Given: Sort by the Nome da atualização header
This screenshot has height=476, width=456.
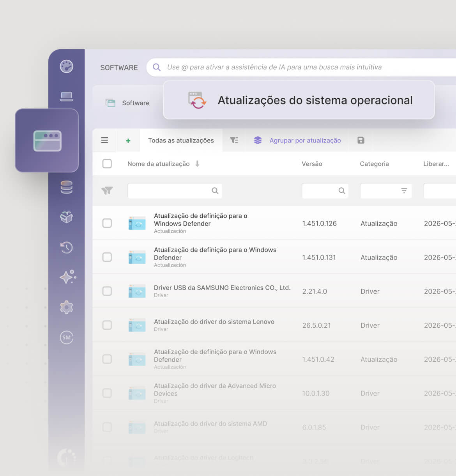Looking at the screenshot, I should click(x=159, y=164).
